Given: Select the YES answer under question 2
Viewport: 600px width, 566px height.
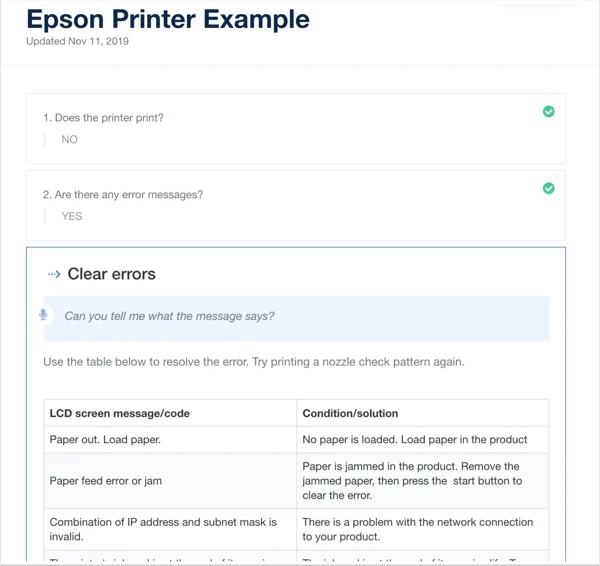Looking at the screenshot, I should (72, 216).
